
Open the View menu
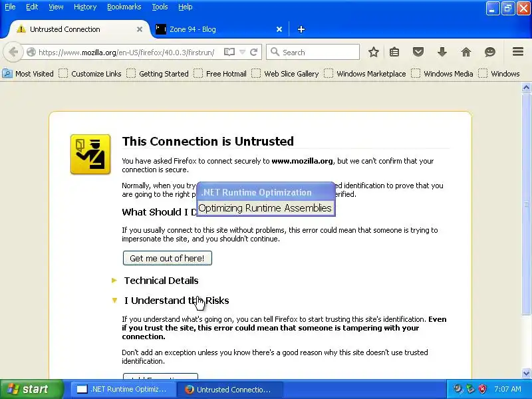pyautogui.click(x=56, y=7)
